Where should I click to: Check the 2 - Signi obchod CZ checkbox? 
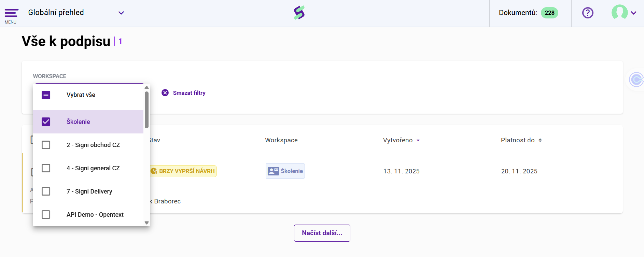(46, 145)
